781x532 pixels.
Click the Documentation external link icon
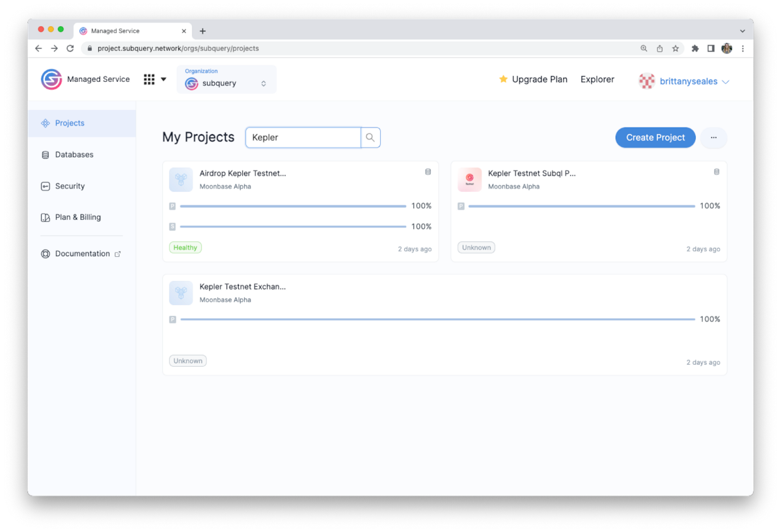pyautogui.click(x=118, y=254)
